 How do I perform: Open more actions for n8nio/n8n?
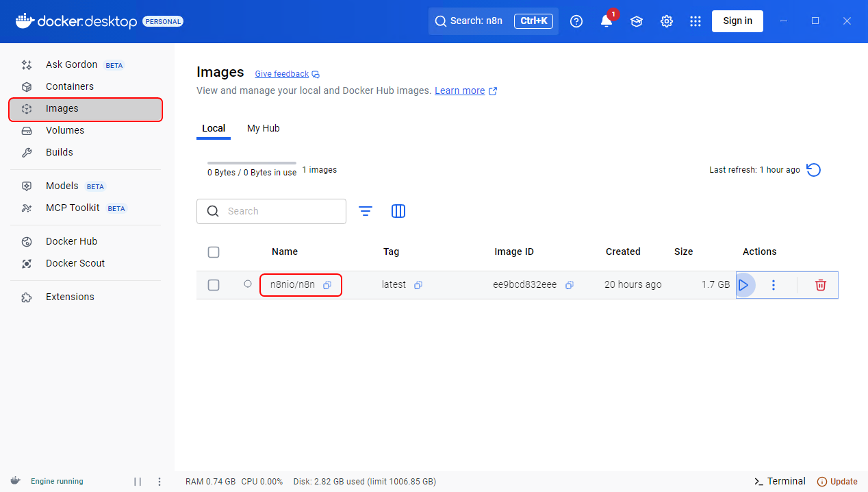(x=774, y=285)
